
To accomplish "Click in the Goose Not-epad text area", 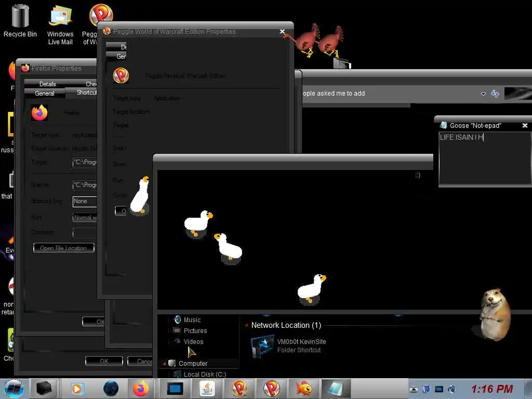I will [485, 158].
